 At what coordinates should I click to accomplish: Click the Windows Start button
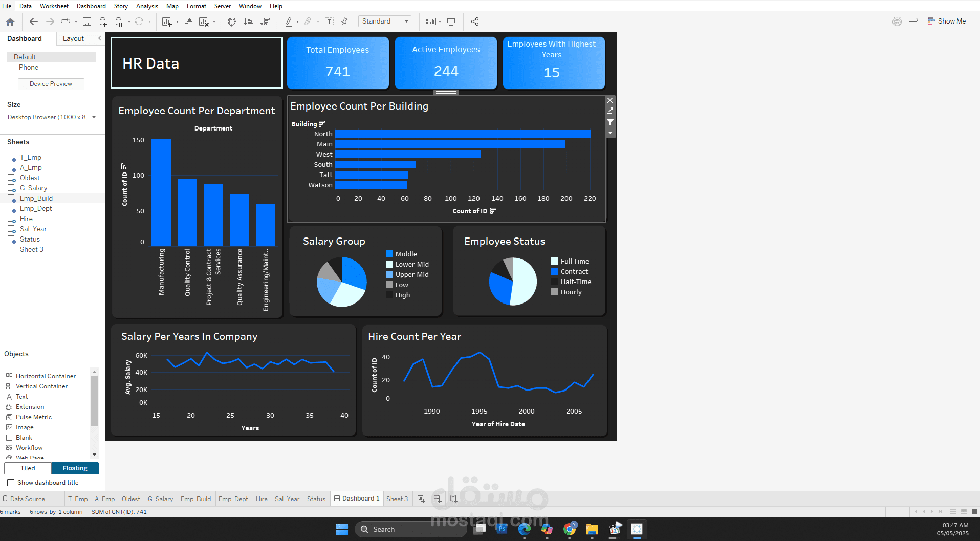[342, 529]
